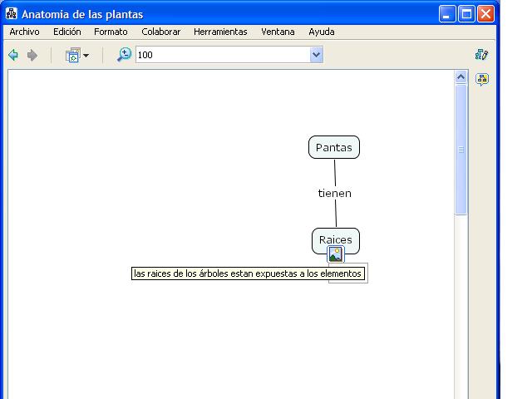Open the Archivo menu
The width and height of the screenshot is (532, 399).
24,32
